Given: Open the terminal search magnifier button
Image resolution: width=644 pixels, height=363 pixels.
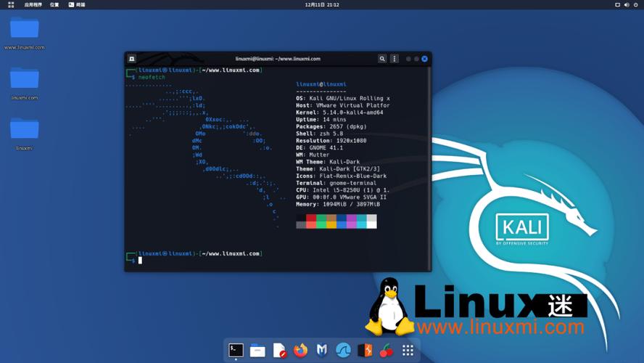Looking at the screenshot, I should pyautogui.click(x=382, y=59).
